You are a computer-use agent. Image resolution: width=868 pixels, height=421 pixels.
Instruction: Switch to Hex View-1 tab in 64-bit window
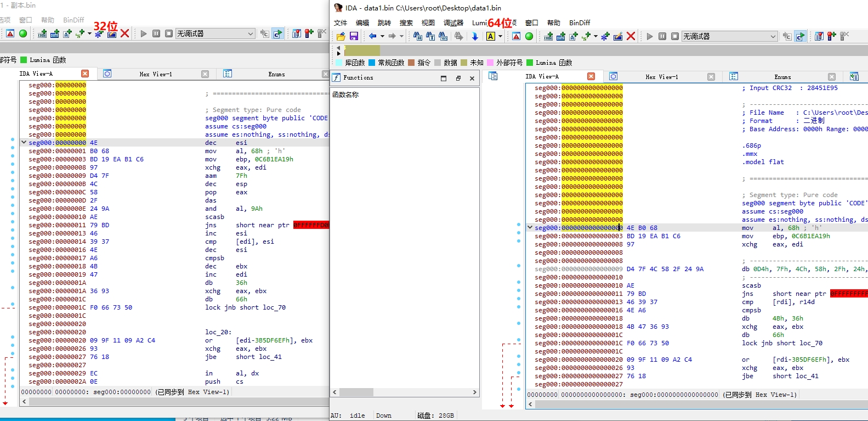tap(662, 77)
